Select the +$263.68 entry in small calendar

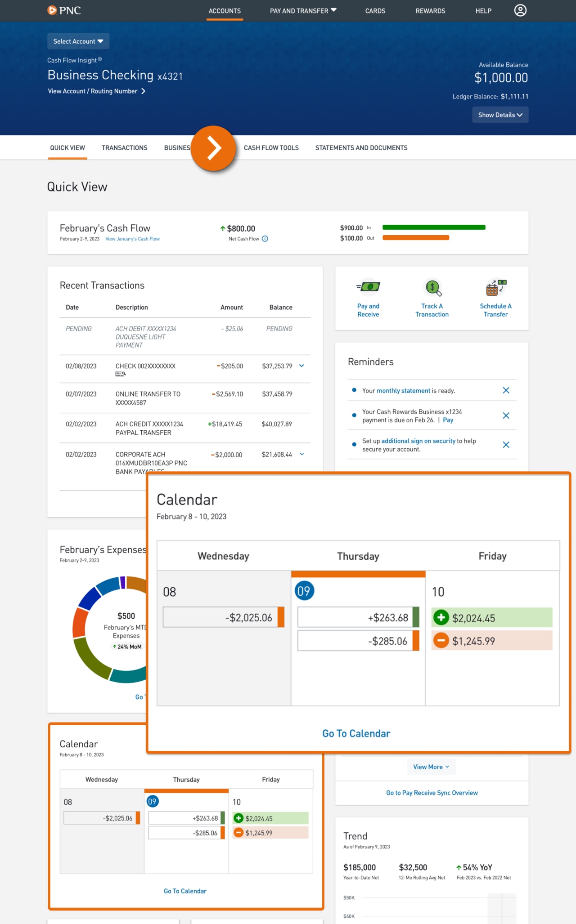pos(186,818)
